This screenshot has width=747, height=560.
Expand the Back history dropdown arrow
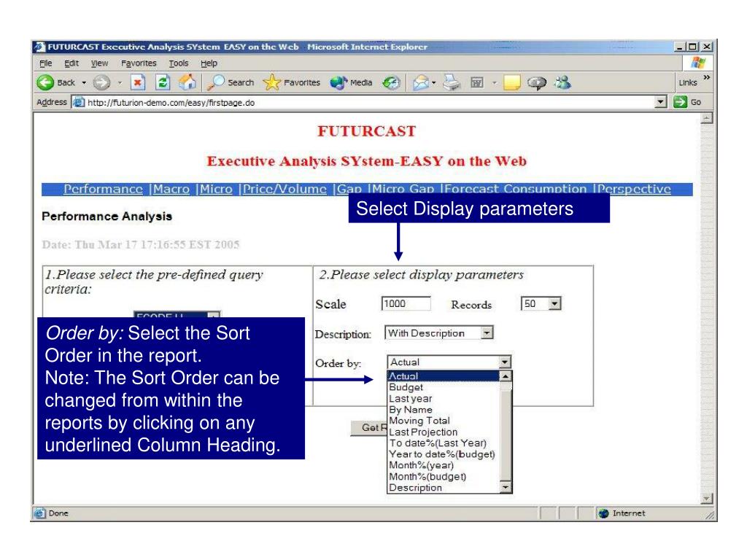coord(84,83)
